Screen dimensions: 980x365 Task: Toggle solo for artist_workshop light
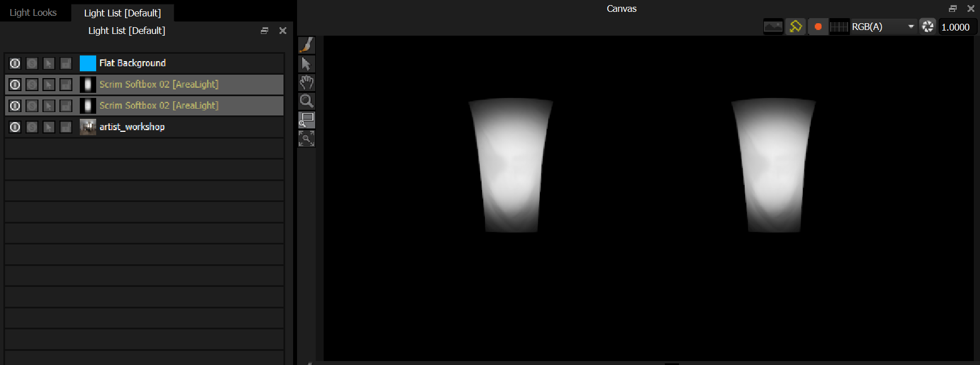(x=32, y=127)
